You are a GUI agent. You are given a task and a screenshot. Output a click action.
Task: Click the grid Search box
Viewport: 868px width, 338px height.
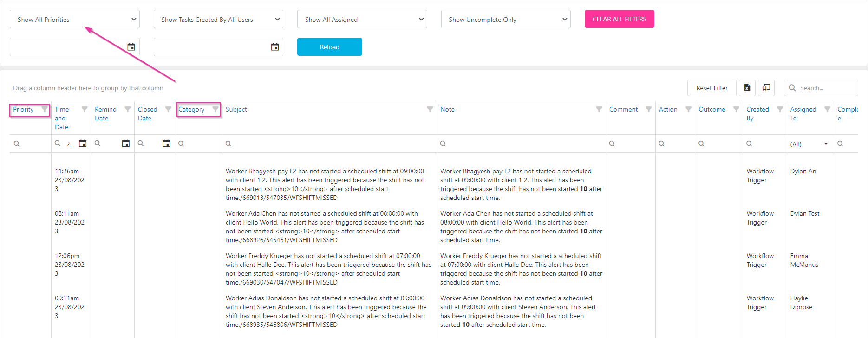pyautogui.click(x=821, y=88)
